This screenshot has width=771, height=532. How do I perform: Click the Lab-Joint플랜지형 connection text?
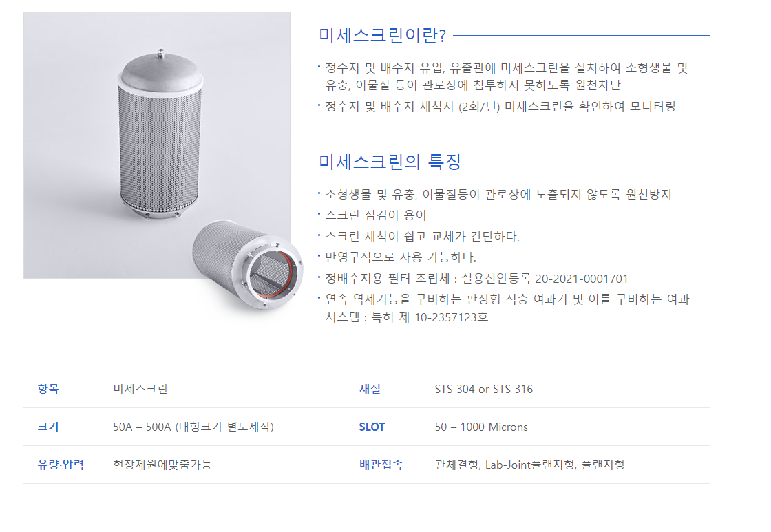[530, 465]
